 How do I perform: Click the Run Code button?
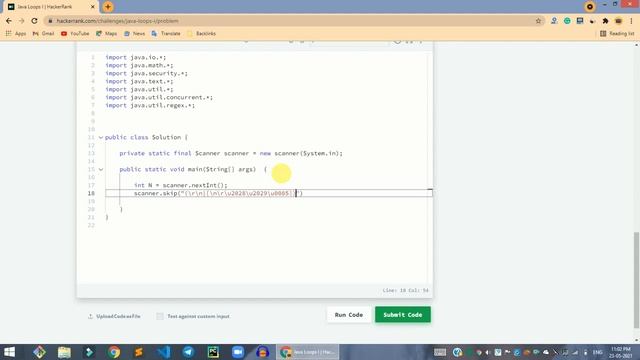tap(349, 315)
